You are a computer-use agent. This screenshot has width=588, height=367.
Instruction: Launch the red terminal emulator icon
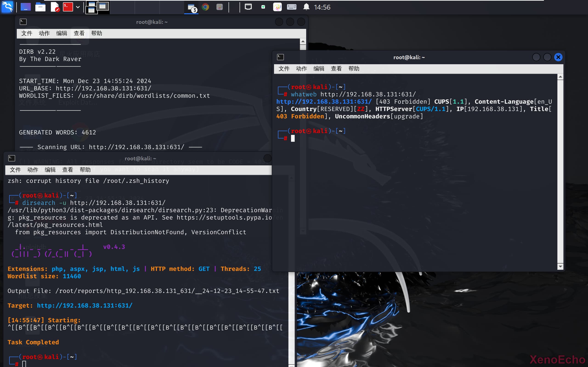pos(68,7)
